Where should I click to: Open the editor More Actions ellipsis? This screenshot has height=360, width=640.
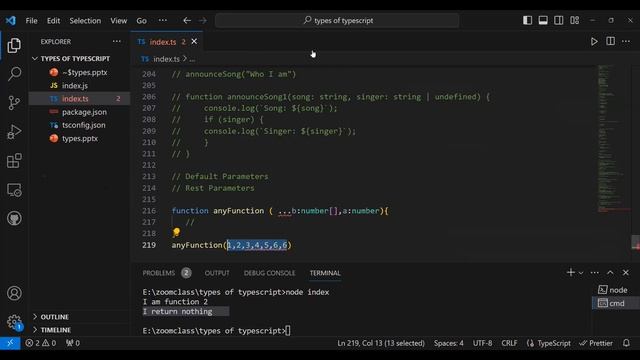point(626,41)
